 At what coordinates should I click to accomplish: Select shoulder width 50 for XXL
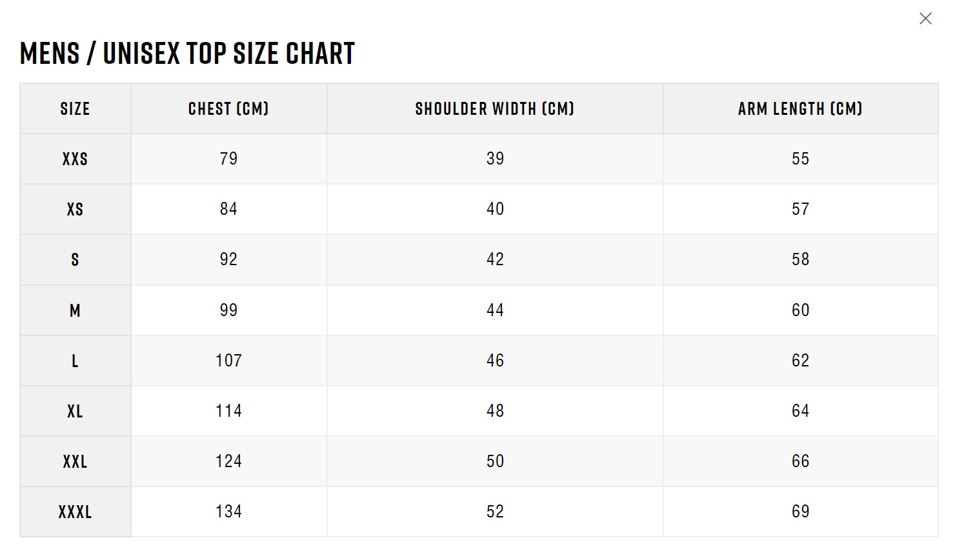click(x=495, y=461)
